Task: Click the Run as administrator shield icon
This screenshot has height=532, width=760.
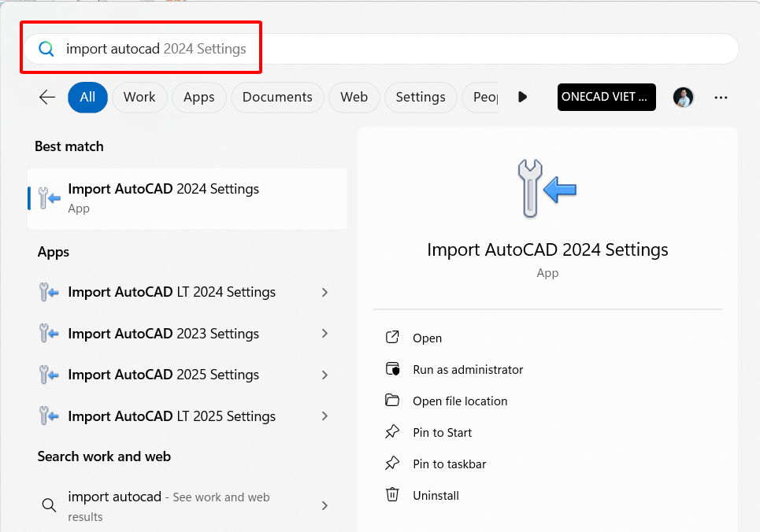Action: (x=393, y=369)
